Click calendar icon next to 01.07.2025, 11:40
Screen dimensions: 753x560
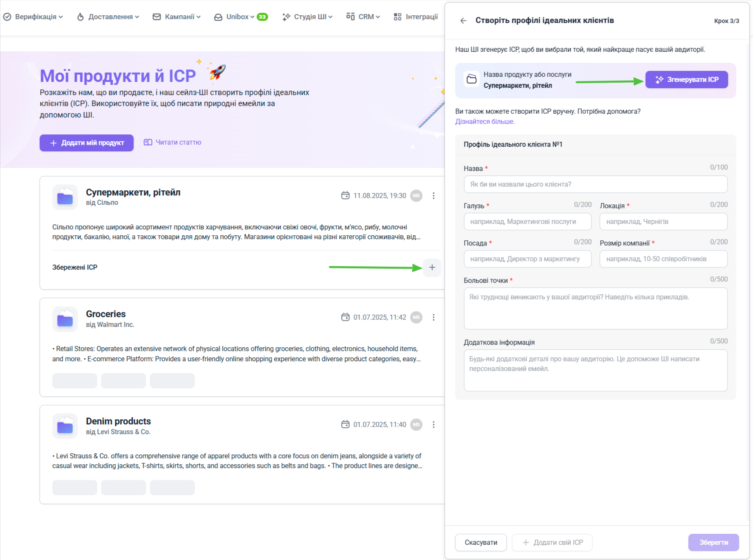coord(346,424)
